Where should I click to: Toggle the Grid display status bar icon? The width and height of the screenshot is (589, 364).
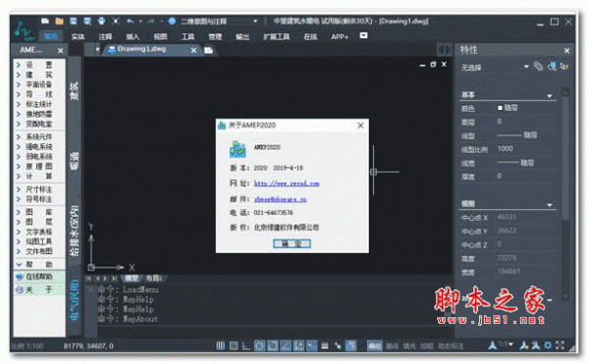click(x=234, y=345)
